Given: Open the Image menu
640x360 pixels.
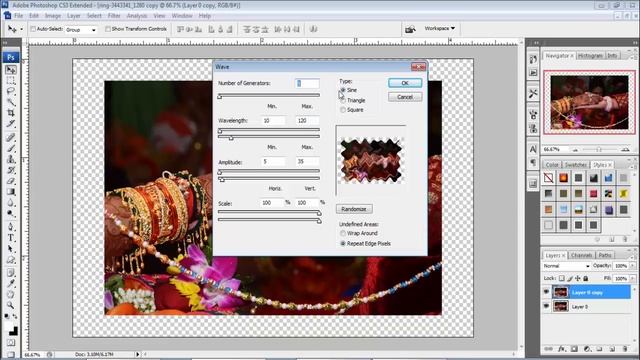Looking at the screenshot, I should pyautogui.click(x=53, y=16).
